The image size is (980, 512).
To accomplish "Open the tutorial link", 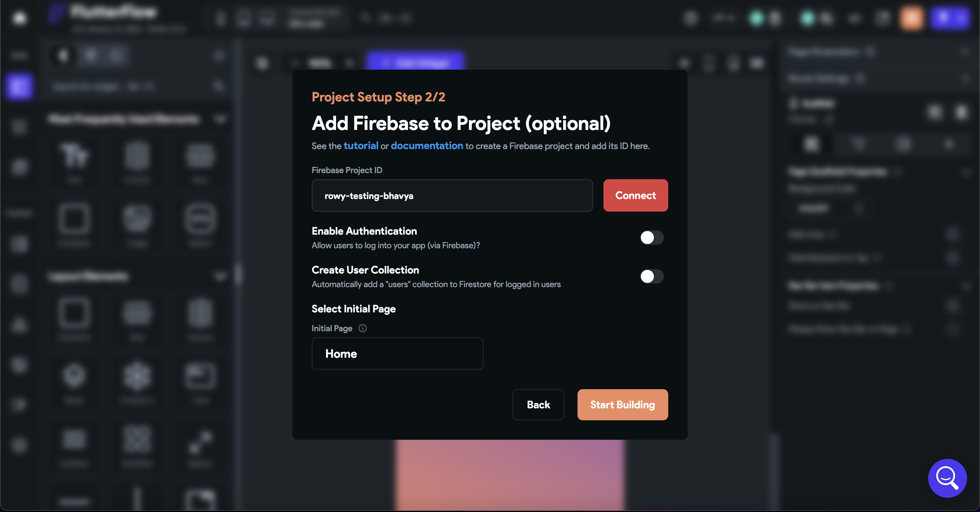I will (x=361, y=146).
